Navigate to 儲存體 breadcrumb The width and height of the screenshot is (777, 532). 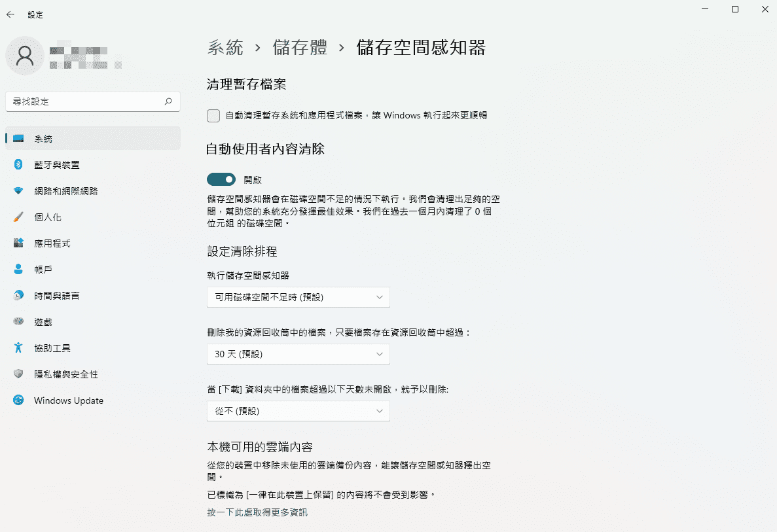point(300,48)
